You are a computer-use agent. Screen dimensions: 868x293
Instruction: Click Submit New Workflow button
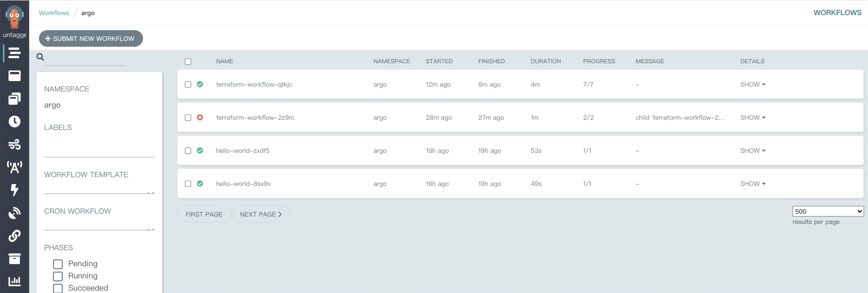click(x=91, y=39)
